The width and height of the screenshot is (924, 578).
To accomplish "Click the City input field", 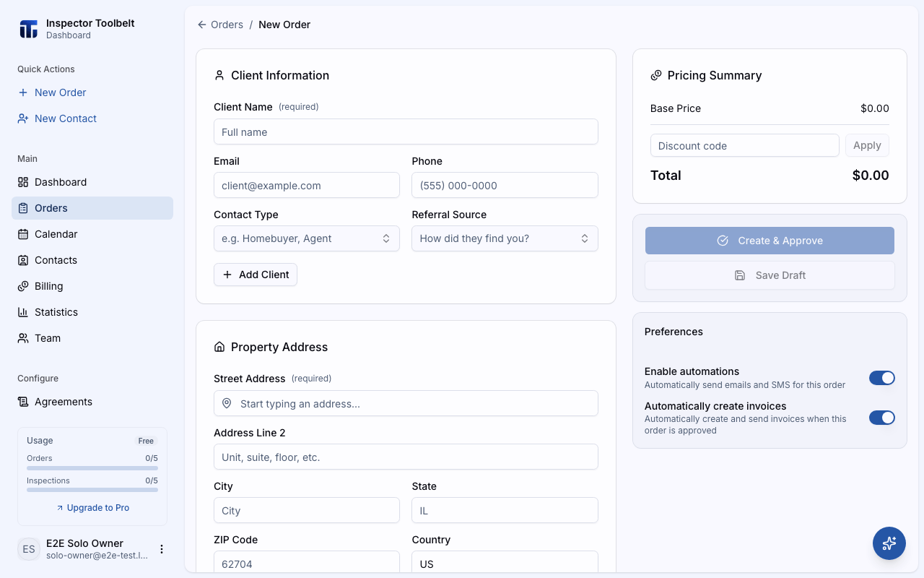I will pyautogui.click(x=307, y=510).
